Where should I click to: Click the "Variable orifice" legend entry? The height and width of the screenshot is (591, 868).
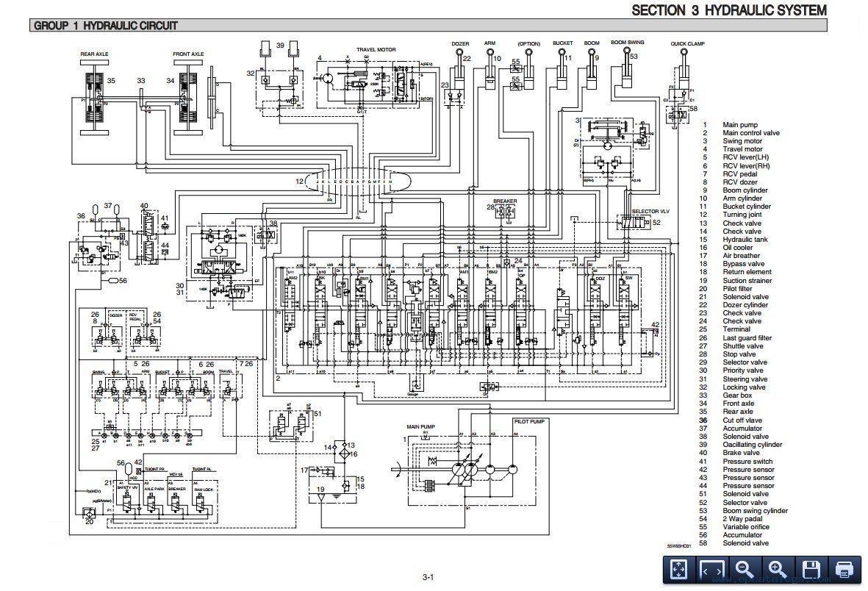(746, 527)
